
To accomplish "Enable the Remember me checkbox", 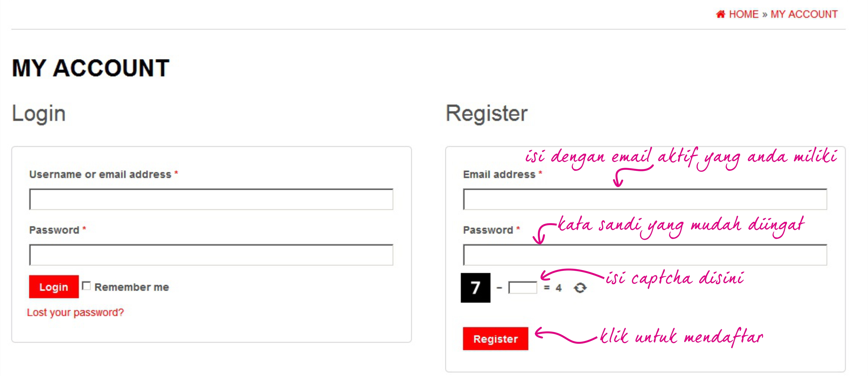I will click(87, 286).
